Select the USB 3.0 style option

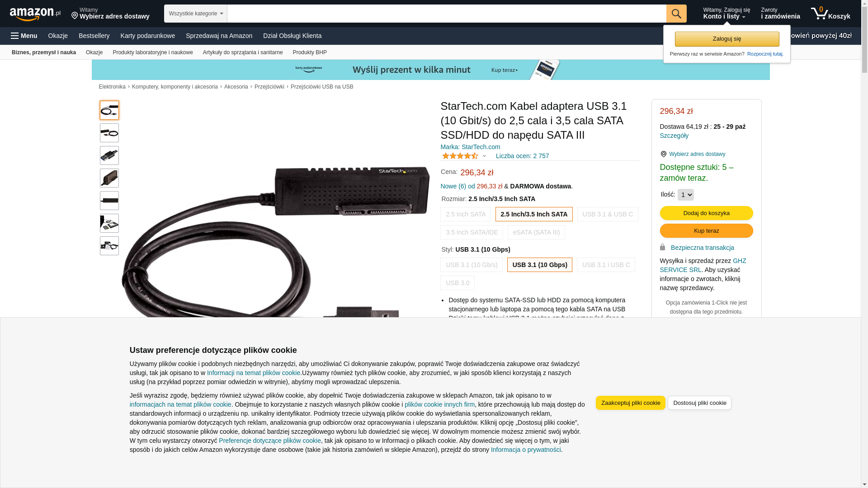pyautogui.click(x=458, y=283)
